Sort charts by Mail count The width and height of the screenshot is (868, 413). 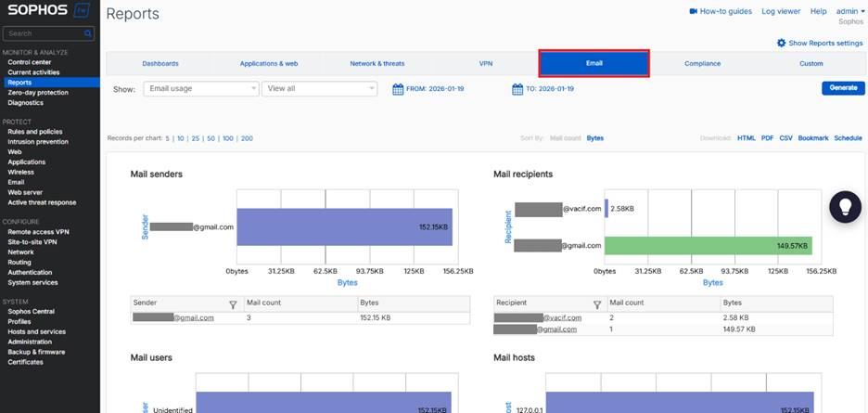point(565,138)
